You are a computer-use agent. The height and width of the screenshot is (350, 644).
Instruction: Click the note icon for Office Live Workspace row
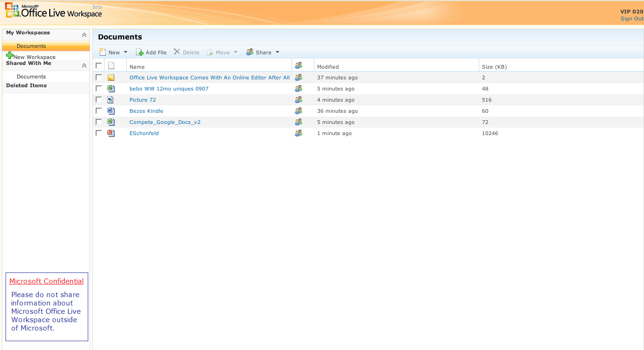click(x=111, y=78)
